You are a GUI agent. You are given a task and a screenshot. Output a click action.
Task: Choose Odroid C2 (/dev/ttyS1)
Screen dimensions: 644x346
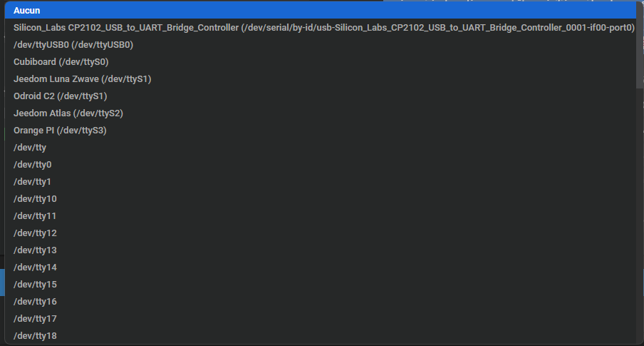click(60, 96)
